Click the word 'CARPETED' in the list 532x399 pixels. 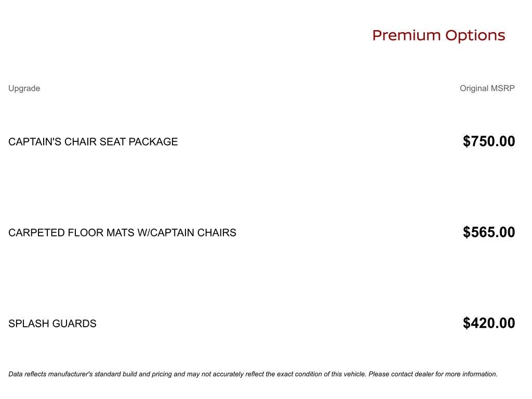[36, 233]
